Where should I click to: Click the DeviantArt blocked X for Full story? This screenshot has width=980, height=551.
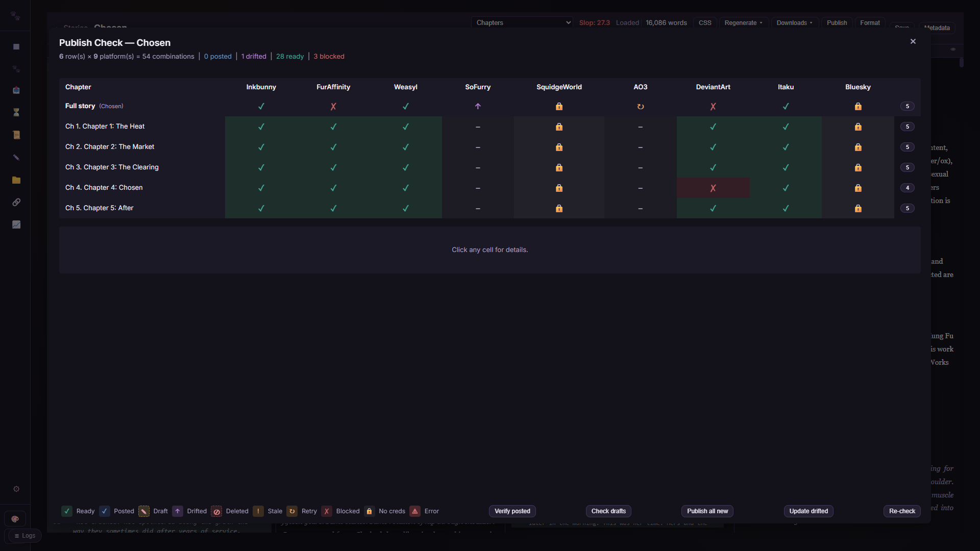pos(713,107)
